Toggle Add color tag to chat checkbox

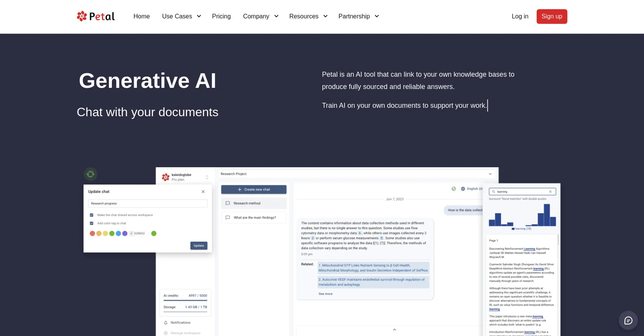point(92,223)
